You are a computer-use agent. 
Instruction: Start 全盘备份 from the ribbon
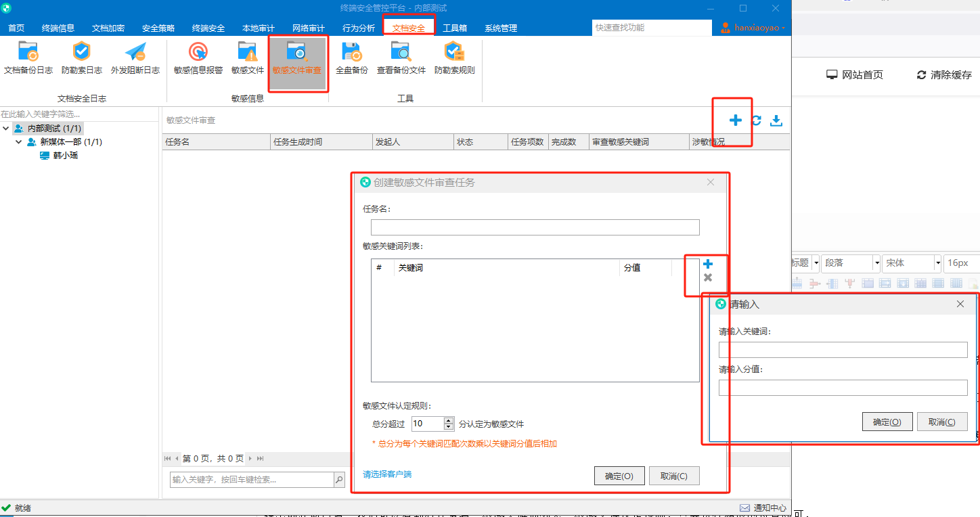[352, 52]
